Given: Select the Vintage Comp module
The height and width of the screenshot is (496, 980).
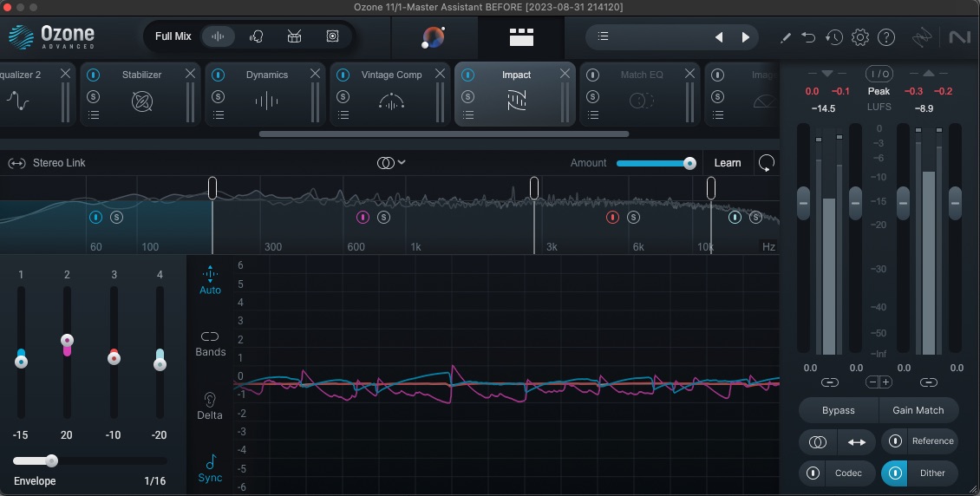Looking at the screenshot, I should coord(392,94).
